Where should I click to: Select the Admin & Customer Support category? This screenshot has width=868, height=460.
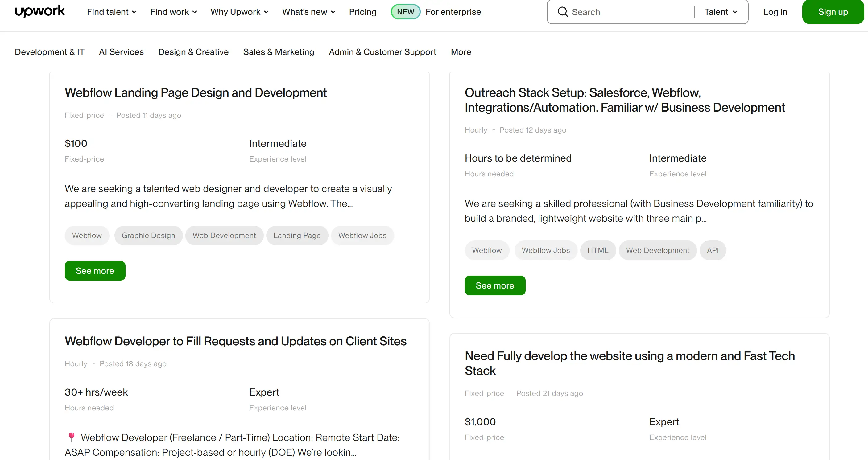click(x=382, y=52)
